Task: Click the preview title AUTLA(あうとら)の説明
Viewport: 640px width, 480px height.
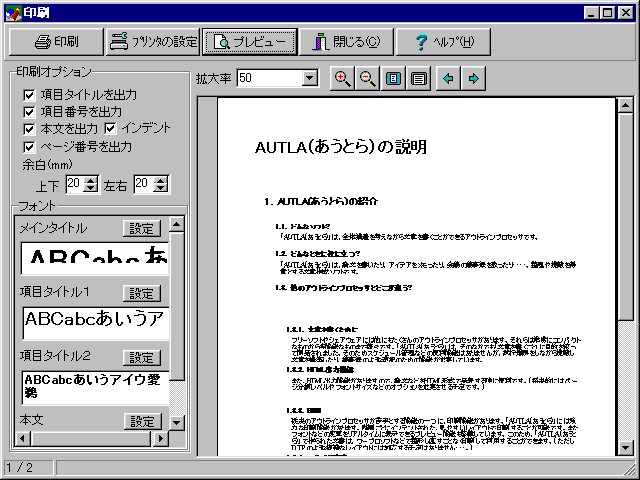Action: [x=341, y=147]
